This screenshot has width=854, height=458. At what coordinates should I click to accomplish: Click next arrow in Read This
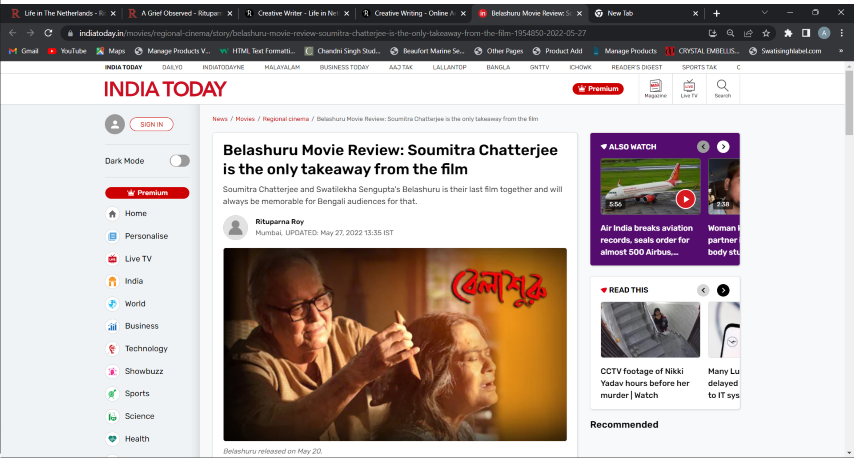(723, 290)
